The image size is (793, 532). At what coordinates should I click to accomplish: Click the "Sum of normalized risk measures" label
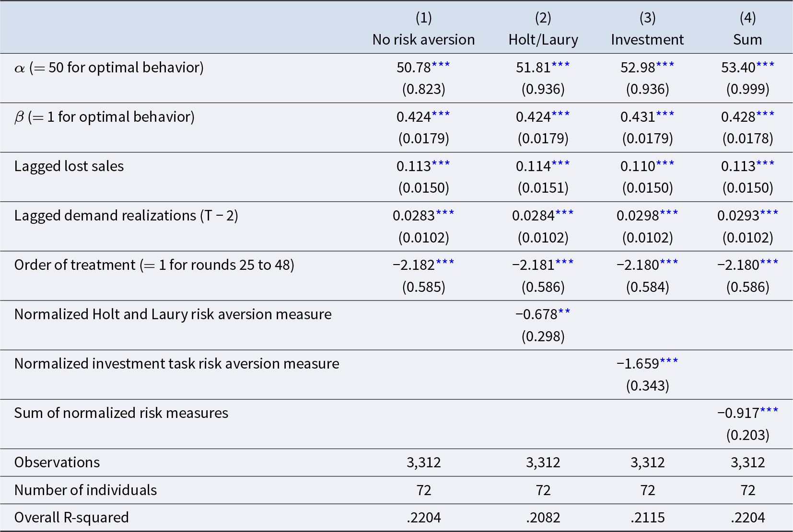[121, 413]
